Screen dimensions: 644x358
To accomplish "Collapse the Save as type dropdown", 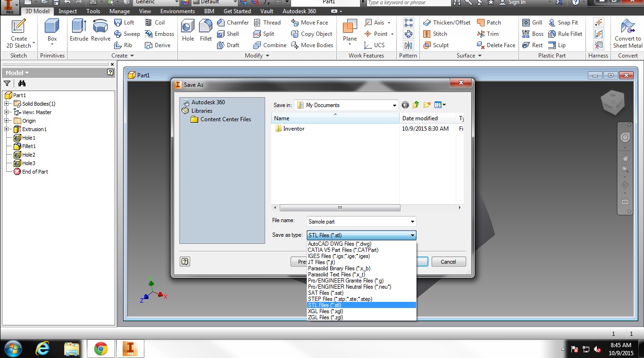I will pyautogui.click(x=412, y=235).
